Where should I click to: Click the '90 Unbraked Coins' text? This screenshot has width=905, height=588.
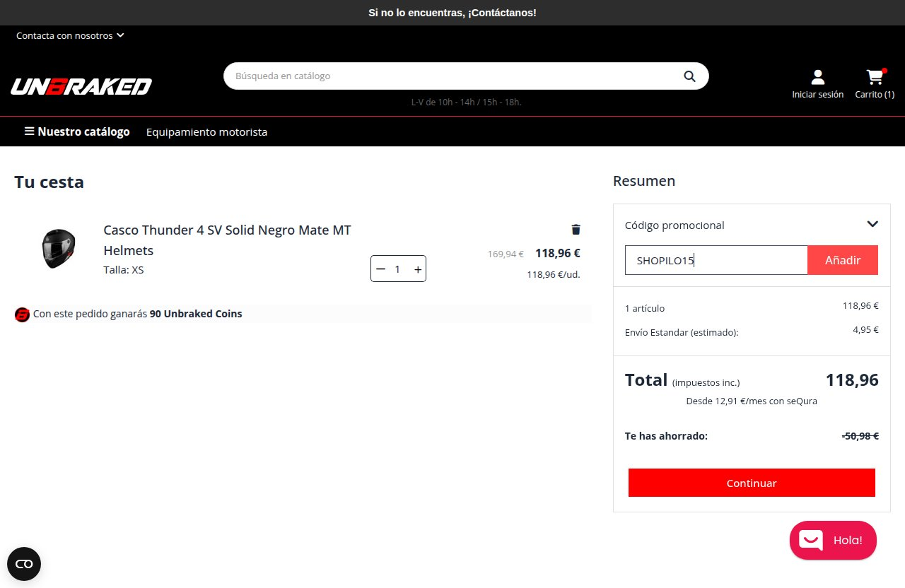point(196,314)
